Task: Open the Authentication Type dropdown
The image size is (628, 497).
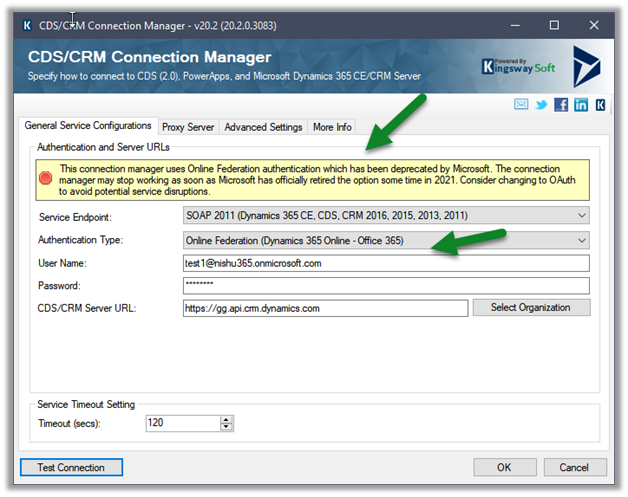Action: 582,240
